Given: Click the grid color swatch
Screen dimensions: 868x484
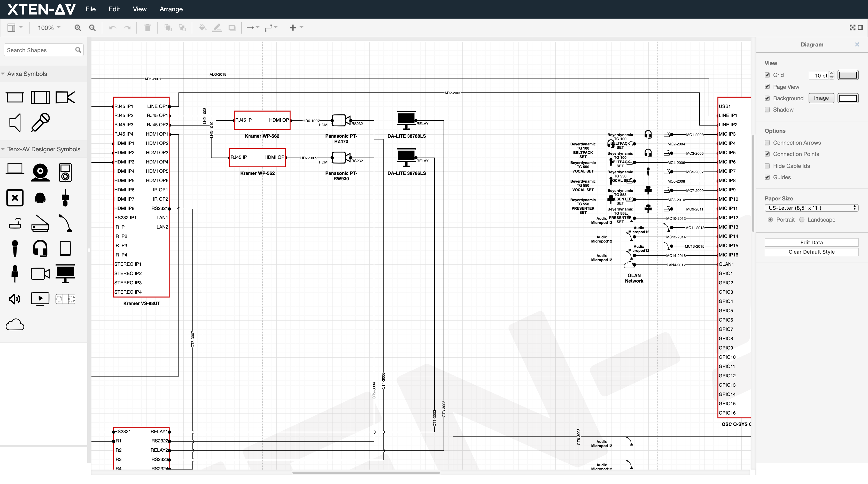Looking at the screenshot, I should pyautogui.click(x=848, y=75).
